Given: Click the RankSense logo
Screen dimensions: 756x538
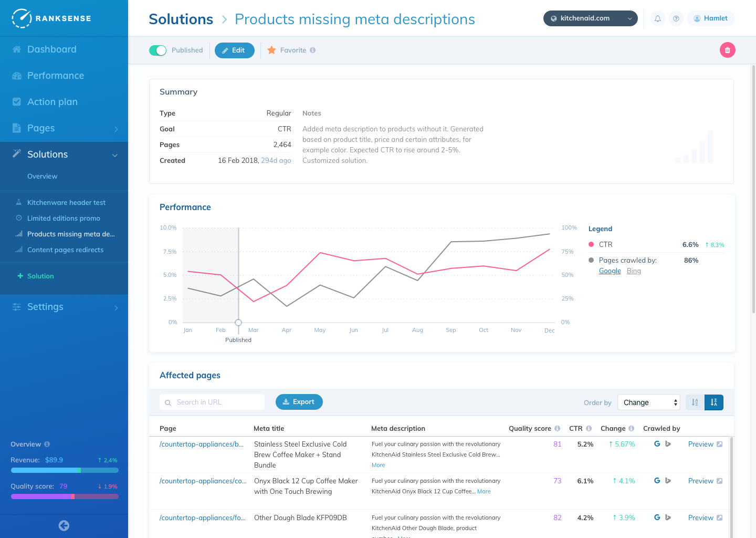Looking at the screenshot, I should pos(51,18).
